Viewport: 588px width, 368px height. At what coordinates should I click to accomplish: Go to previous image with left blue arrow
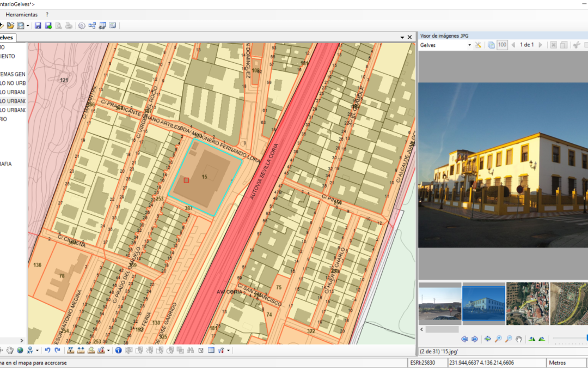(x=464, y=339)
